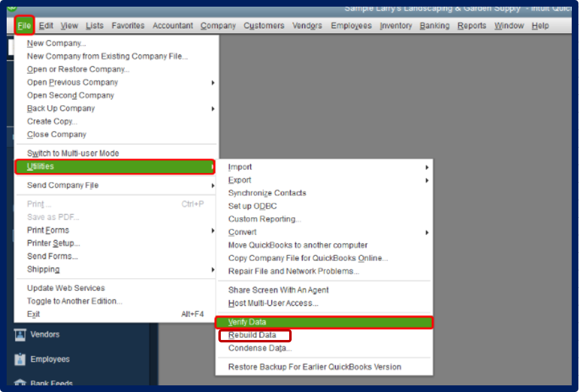Screen dimensions: 579x392
Task: Click the Employees sidebar icon
Action: tap(20, 359)
